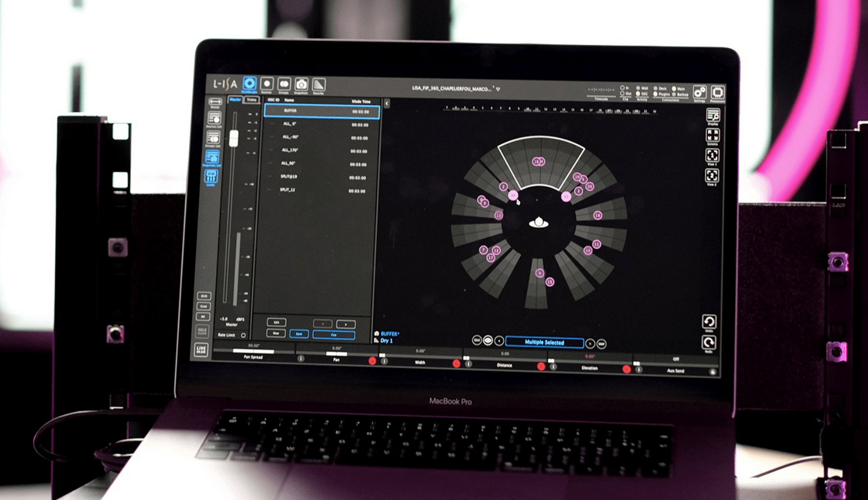Open the Processors chip icon
This screenshot has width=868, height=500.
coord(717,92)
